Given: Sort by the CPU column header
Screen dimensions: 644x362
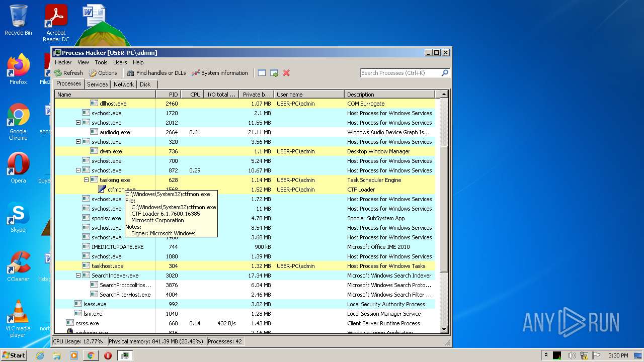Looking at the screenshot, I should pos(192,94).
